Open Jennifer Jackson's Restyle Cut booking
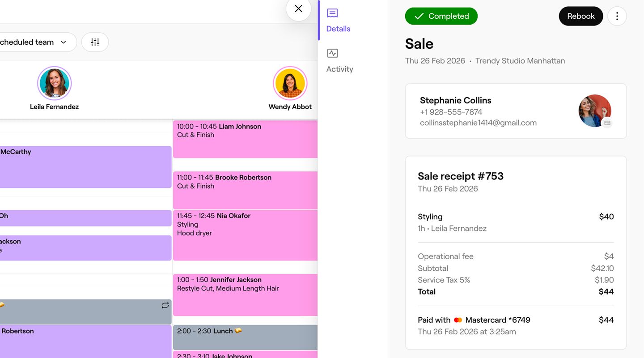Screen dimensions: 644x358 point(245,294)
